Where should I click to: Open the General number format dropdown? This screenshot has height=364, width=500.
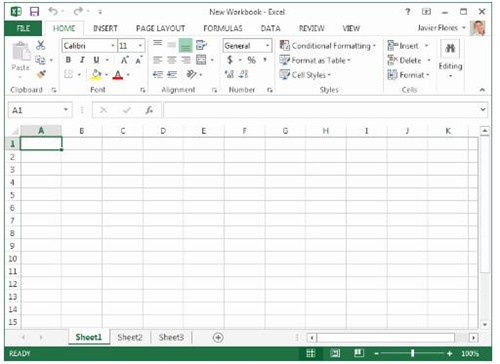267,46
